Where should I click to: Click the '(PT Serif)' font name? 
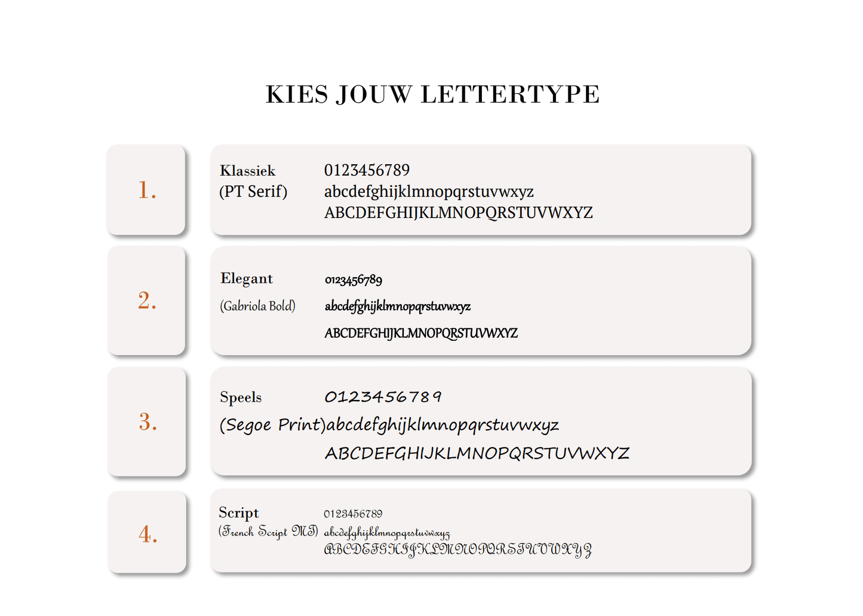pos(253,192)
